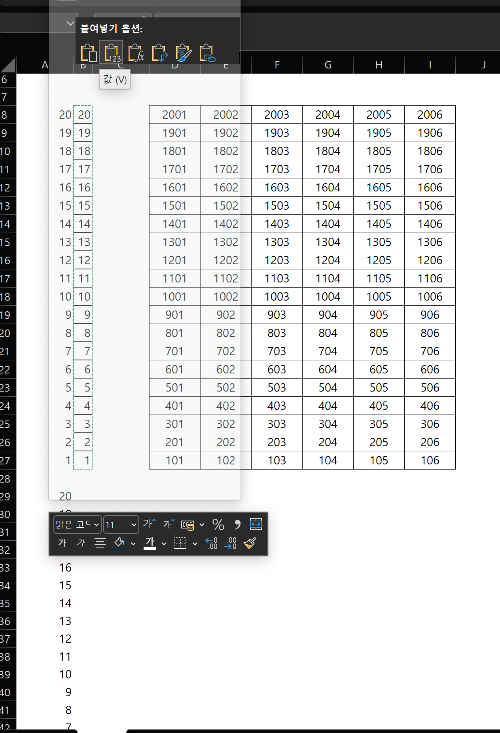
Task: Click cell containing 1706
Action: (430, 169)
